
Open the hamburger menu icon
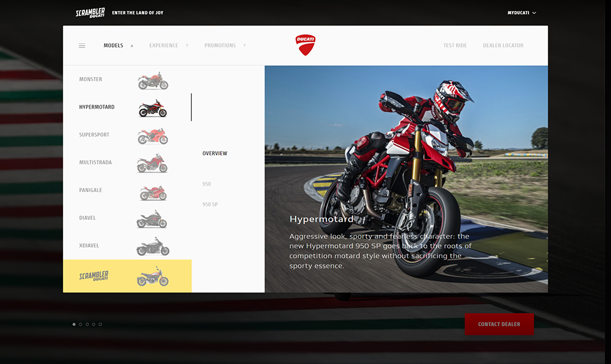pos(82,46)
